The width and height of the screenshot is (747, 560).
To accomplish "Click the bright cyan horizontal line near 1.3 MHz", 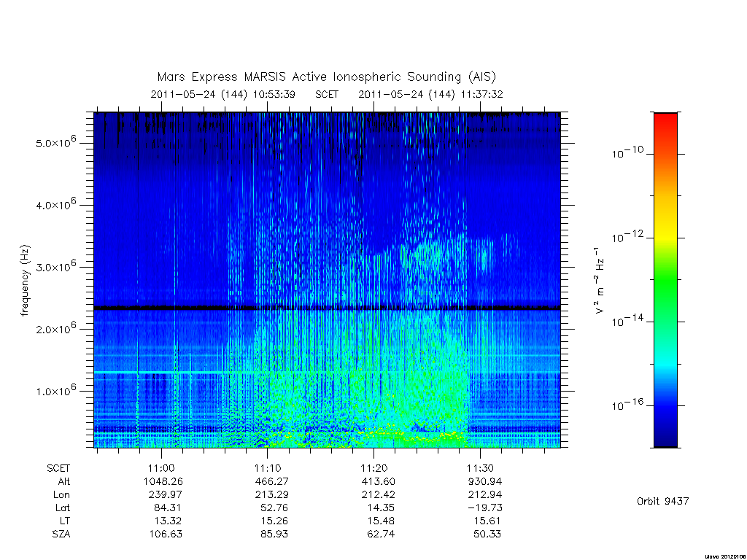I will coord(328,372).
